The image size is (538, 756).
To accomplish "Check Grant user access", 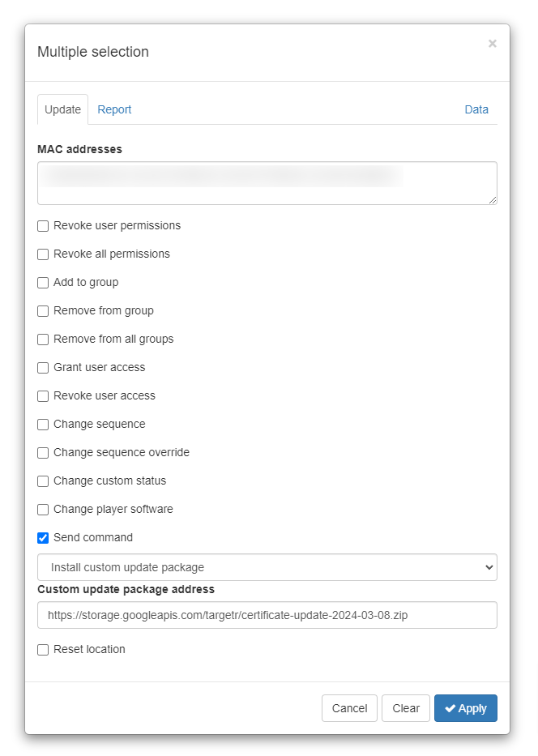I will pos(43,368).
